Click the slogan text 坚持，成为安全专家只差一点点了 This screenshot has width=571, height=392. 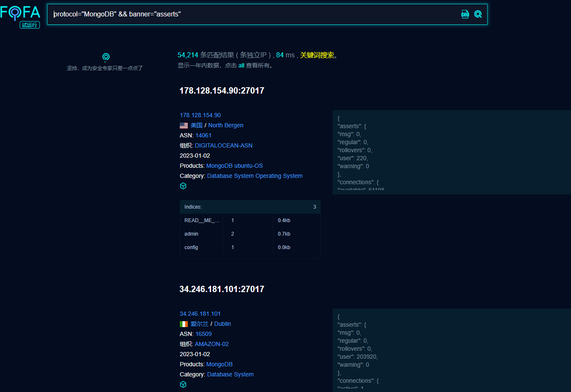pos(105,68)
